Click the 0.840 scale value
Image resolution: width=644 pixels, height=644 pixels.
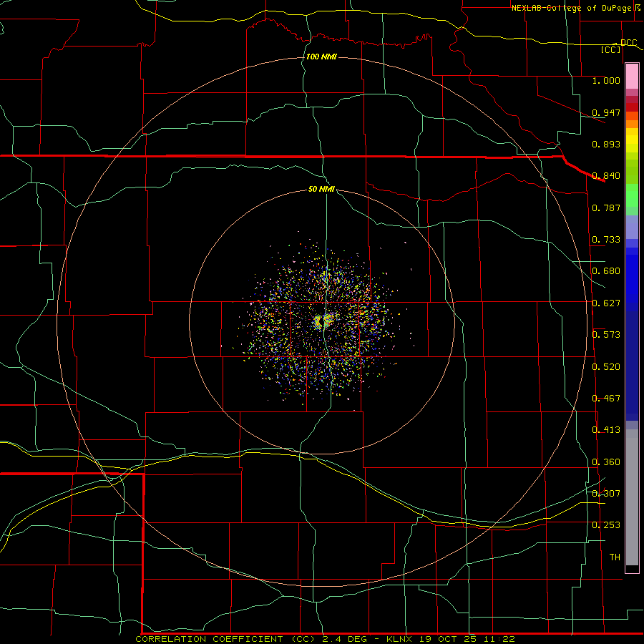point(606,176)
